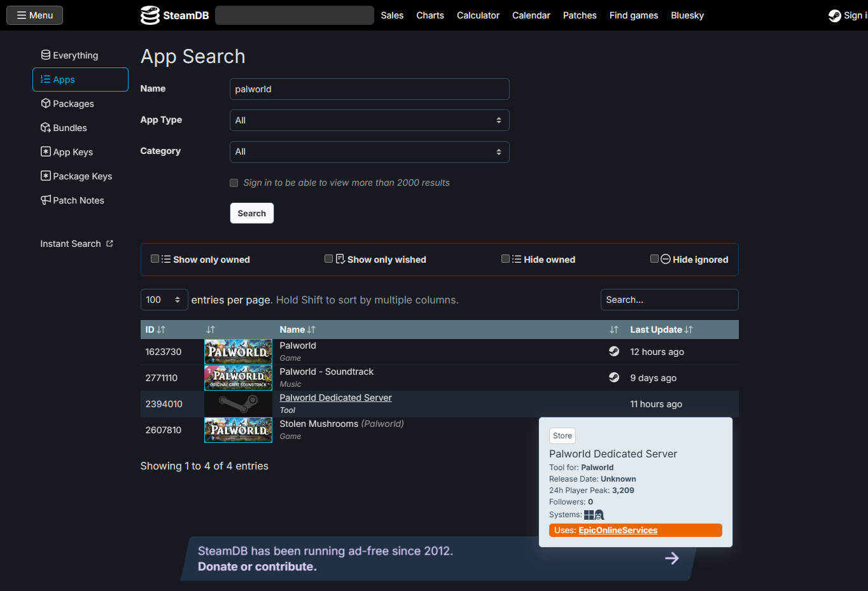The image size is (868, 591).
Task: Open the App Type dropdown
Action: (x=369, y=120)
